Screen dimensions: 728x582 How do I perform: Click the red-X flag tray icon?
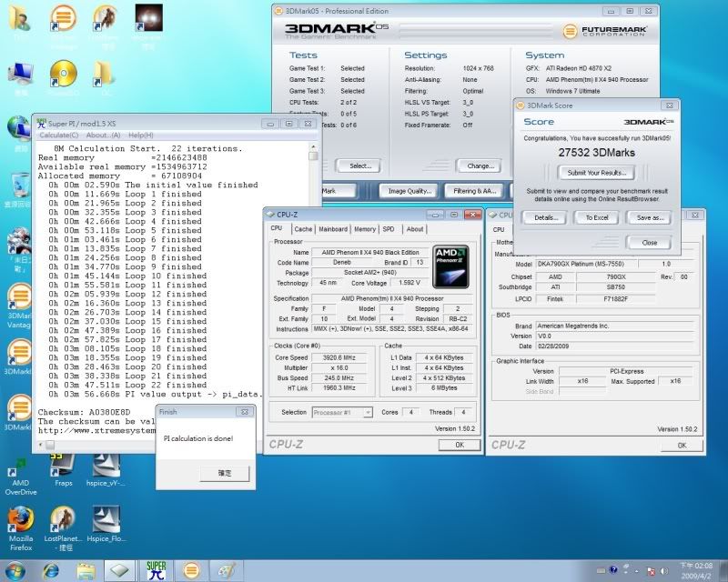[x=652, y=570]
